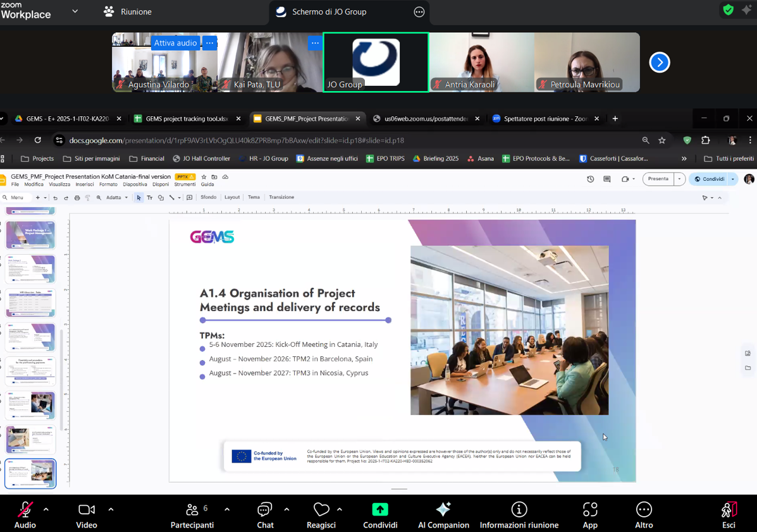Click the Presenta button in Slides
The width and height of the screenshot is (757, 532).
pyautogui.click(x=658, y=179)
